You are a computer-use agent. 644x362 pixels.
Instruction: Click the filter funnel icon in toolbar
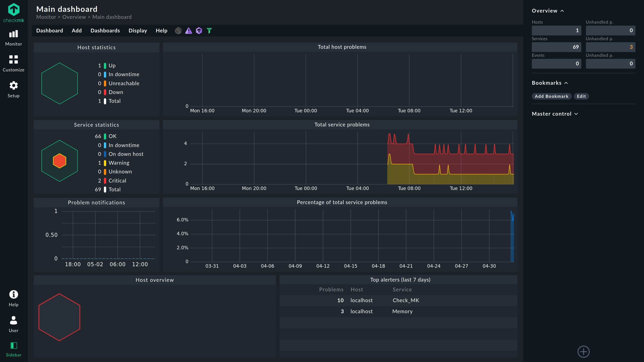pos(210,30)
